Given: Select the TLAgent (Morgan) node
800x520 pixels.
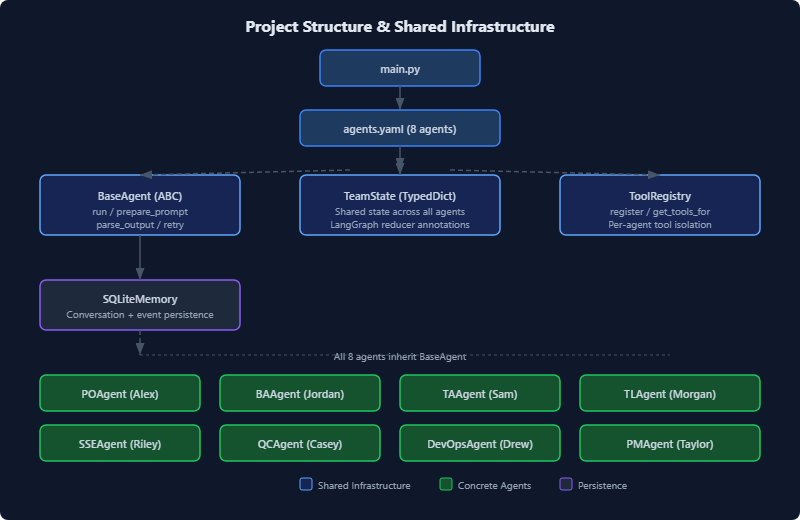Looking at the screenshot, I should coord(670,393).
